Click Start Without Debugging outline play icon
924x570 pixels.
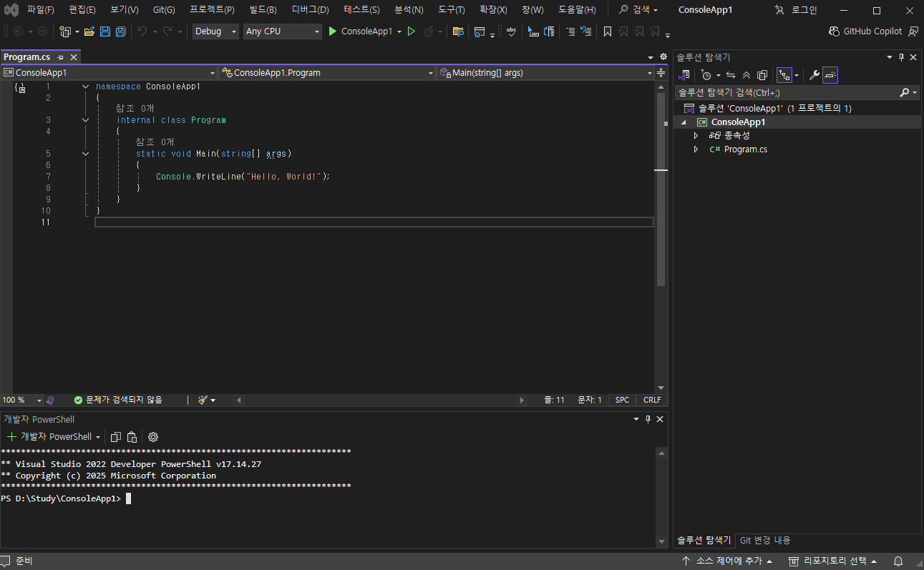[x=412, y=31]
